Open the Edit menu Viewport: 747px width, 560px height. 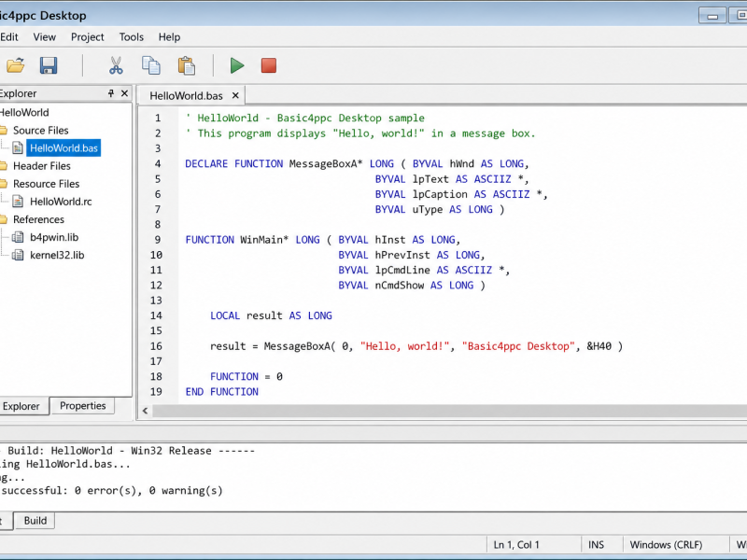pyautogui.click(x=9, y=37)
